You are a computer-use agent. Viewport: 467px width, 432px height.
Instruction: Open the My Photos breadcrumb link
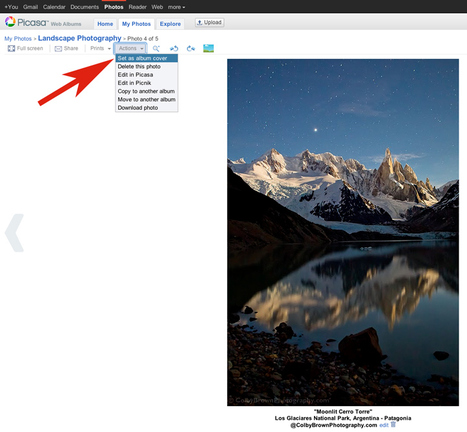(x=18, y=39)
